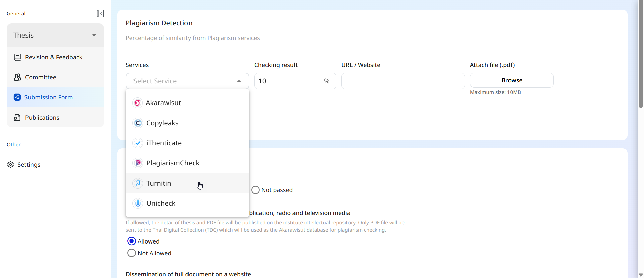Click the Browse file button
Screen dimensions: 644x278
tap(512, 80)
